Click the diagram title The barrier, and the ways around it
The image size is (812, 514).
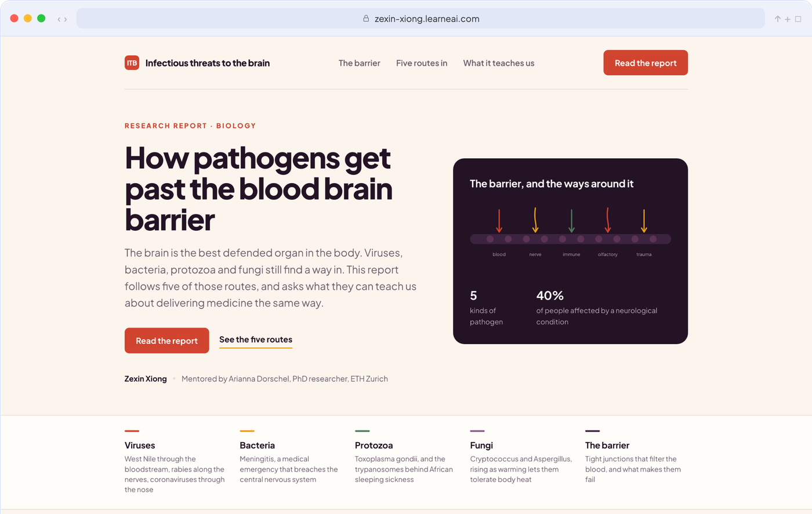tap(552, 184)
